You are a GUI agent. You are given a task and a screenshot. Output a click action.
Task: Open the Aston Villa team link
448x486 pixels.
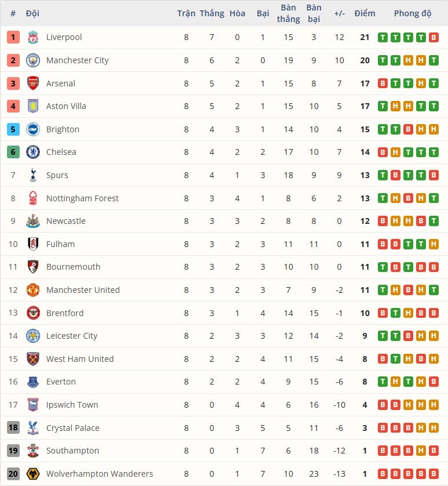66,106
